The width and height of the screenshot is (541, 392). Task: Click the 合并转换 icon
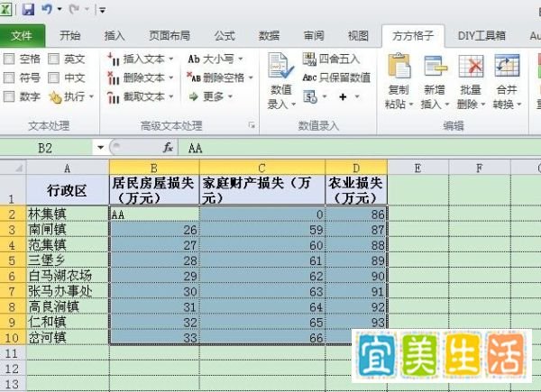click(507, 66)
